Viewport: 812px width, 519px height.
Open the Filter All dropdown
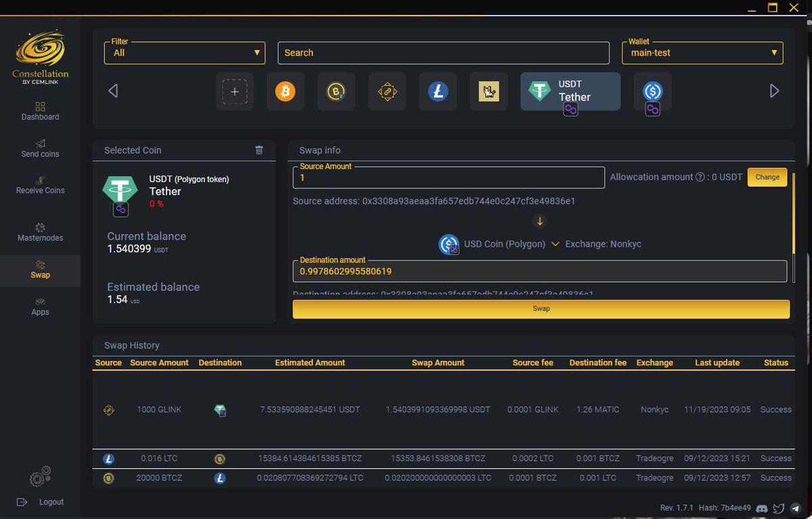184,52
